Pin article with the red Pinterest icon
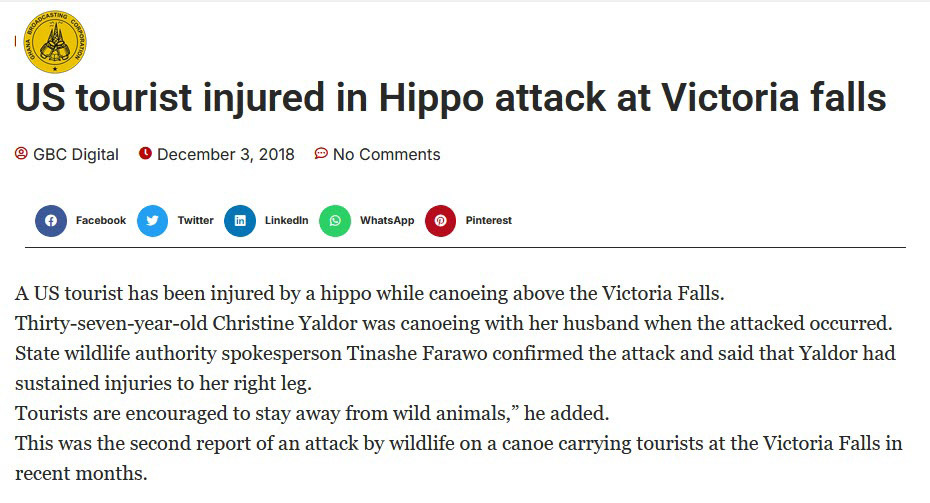This screenshot has width=930, height=503. [441, 221]
